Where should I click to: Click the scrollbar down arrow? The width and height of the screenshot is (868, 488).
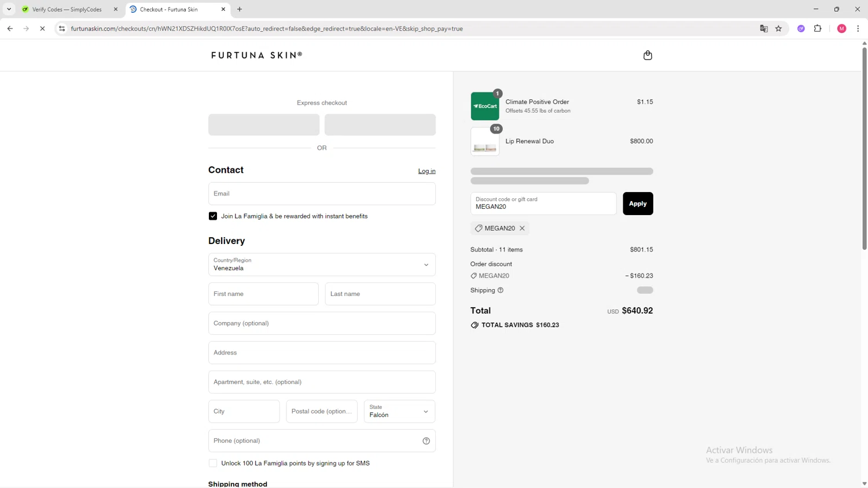click(x=864, y=484)
